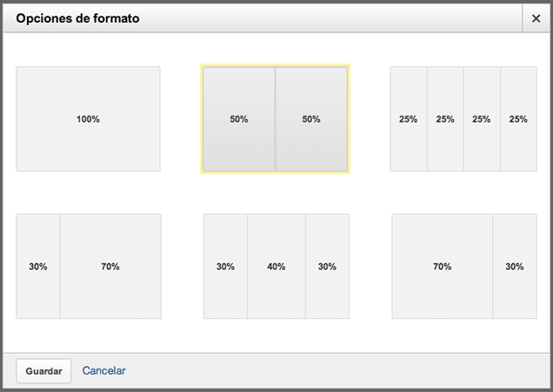553x392 pixels.
Task: Pick 70% column in 70%/30% layout
Action: [443, 266]
